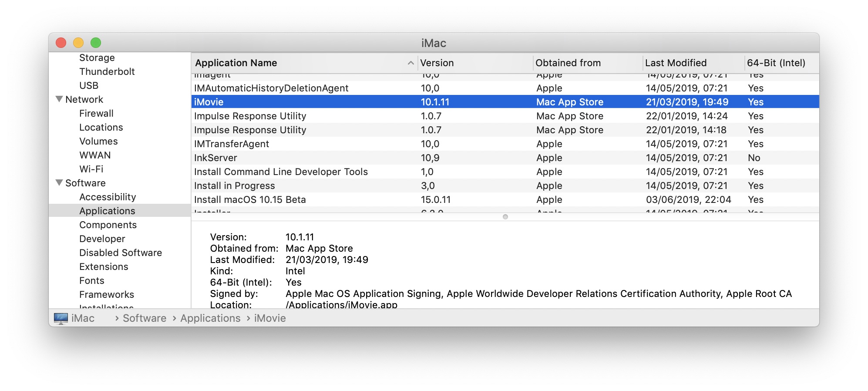Image resolution: width=868 pixels, height=391 pixels.
Task: Open Accessibility under Software
Action: tap(108, 197)
